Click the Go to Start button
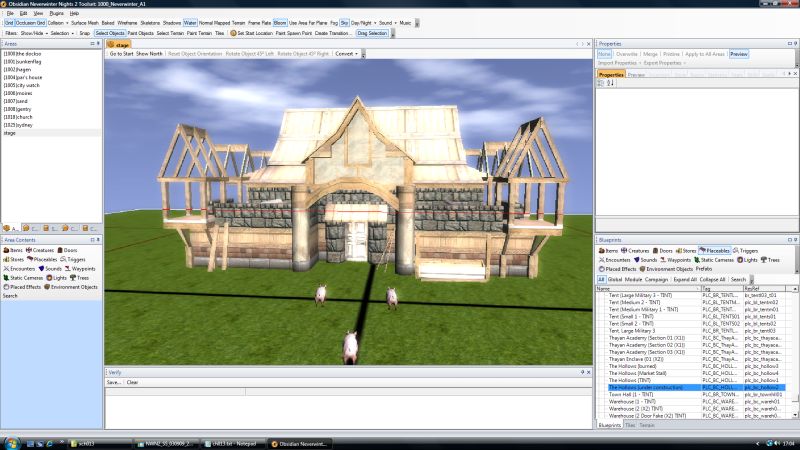Screen dimensions: 800x450 [x=121, y=54]
